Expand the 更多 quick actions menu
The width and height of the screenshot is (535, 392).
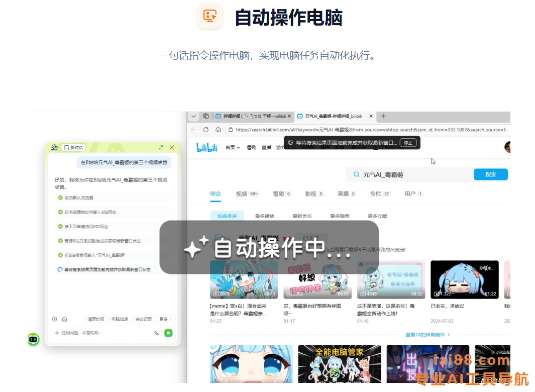pyautogui.click(x=166, y=319)
